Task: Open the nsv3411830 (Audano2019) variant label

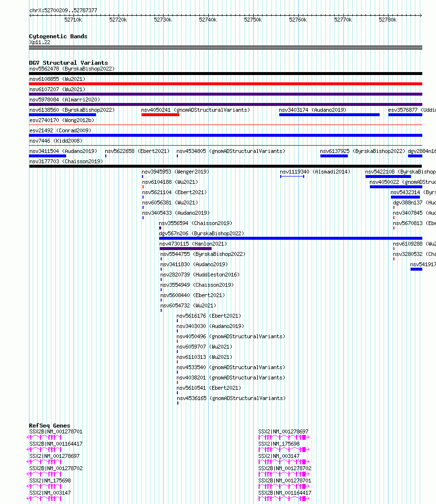Action: (194, 264)
